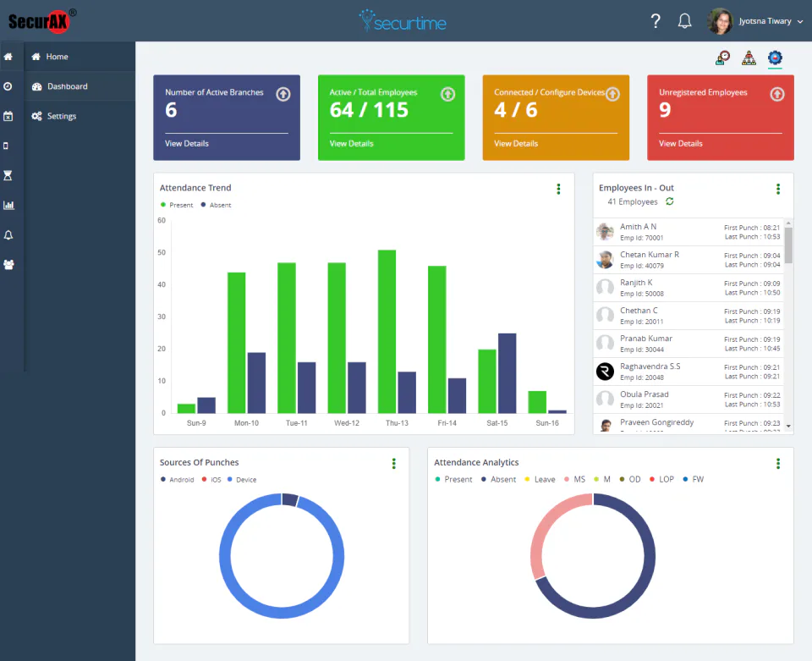
Task: Toggle iOS in Sources Of Punches legend
Action: [211, 480]
